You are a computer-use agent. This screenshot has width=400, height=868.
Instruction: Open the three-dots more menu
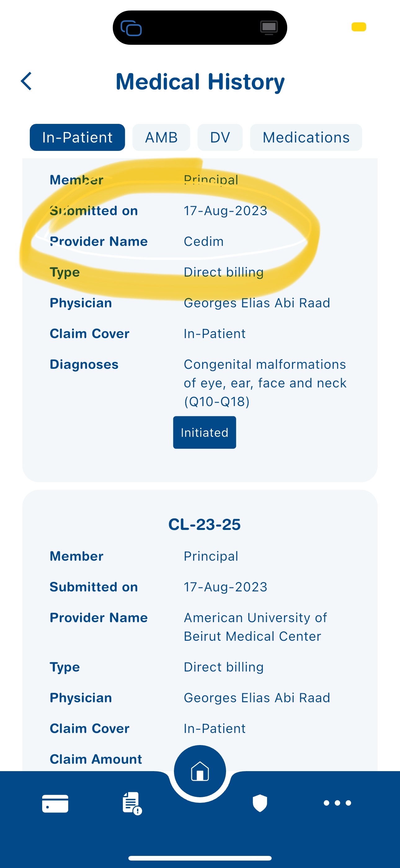pos(337,803)
